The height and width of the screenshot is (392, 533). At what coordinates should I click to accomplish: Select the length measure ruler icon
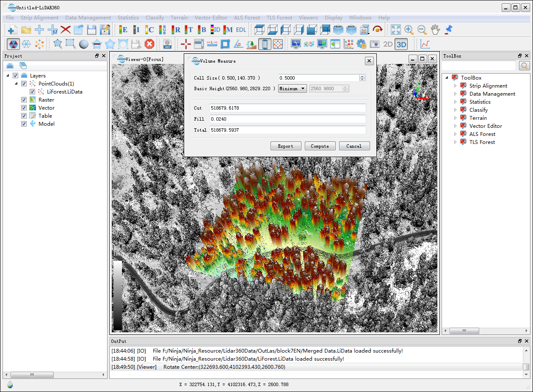tap(212, 44)
